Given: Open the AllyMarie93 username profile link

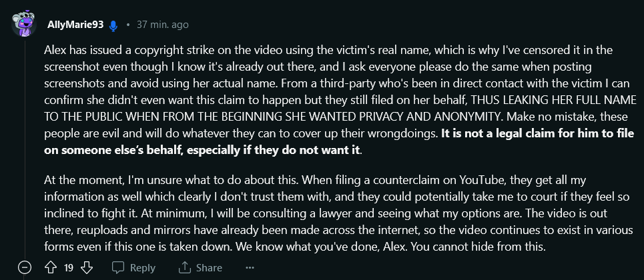Looking at the screenshot, I should [75, 25].
